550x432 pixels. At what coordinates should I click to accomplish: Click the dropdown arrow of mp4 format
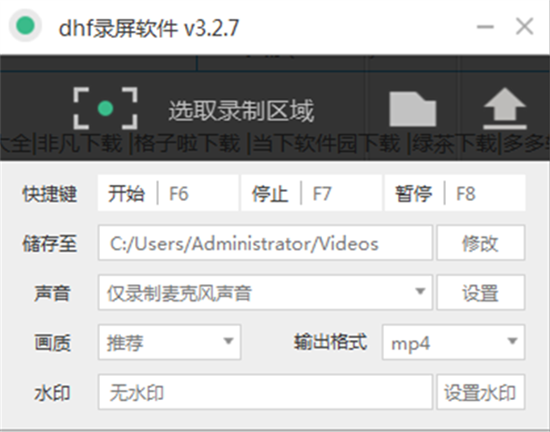pos(512,341)
